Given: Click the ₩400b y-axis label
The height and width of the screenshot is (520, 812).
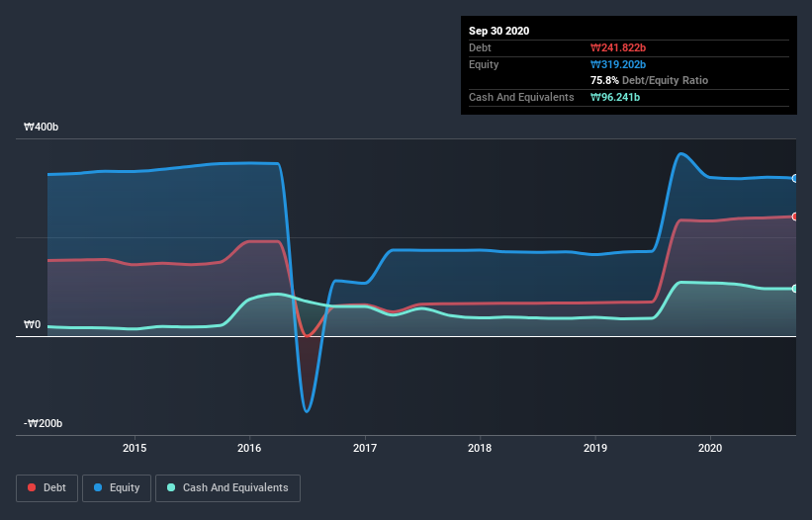Looking at the screenshot, I should pyautogui.click(x=41, y=127).
